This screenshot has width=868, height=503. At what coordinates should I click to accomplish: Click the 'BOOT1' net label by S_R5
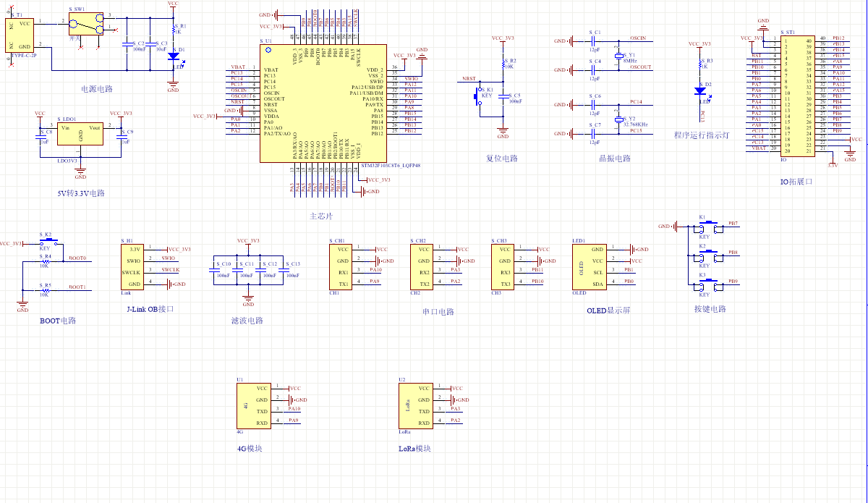(77, 287)
